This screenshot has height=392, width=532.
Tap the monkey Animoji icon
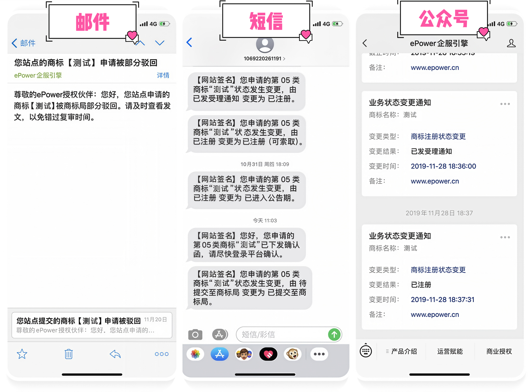[x=293, y=354]
